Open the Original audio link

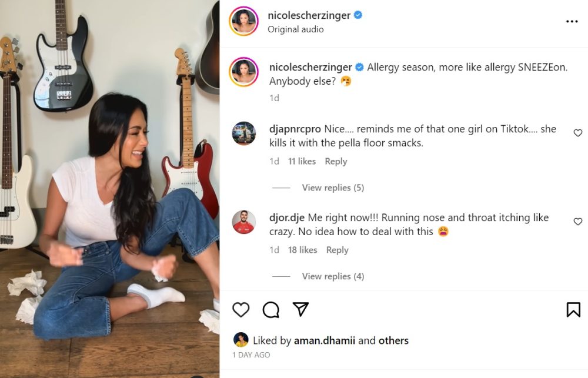pos(296,29)
